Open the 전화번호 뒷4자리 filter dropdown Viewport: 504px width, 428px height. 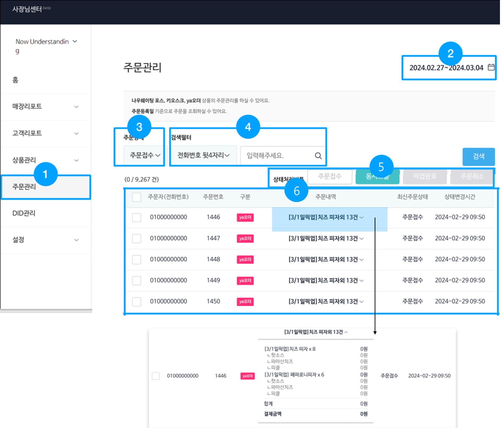(203, 155)
